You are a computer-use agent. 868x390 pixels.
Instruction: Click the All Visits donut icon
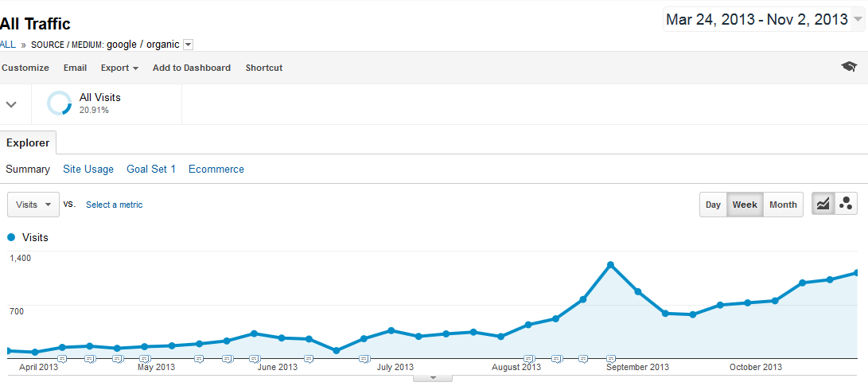coord(59,103)
